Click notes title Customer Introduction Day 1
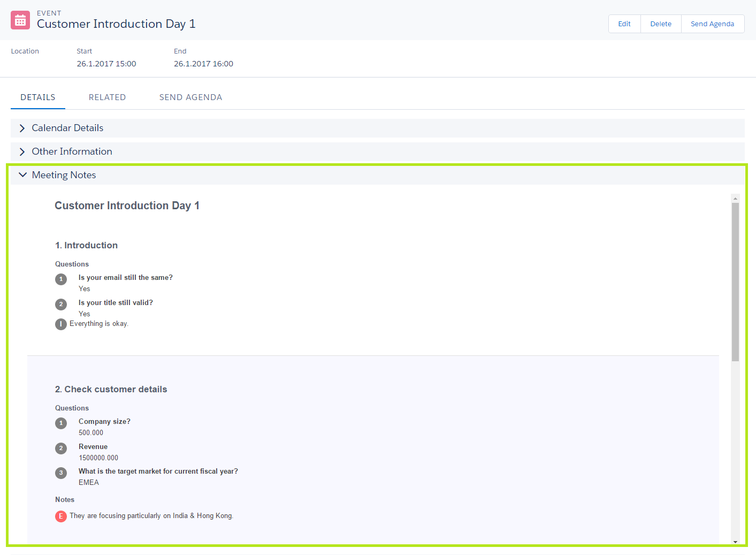Viewport: 756px width, 555px height. [x=127, y=206]
